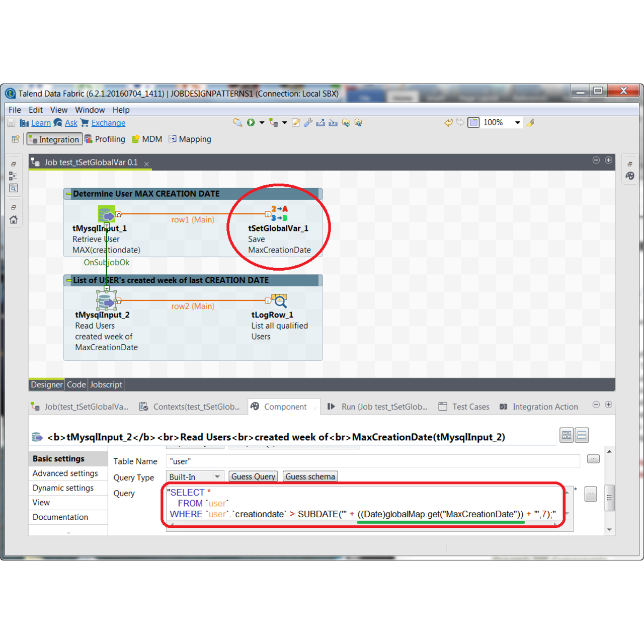Select the tLogRow_1 component icon
The width and height of the screenshot is (644, 644).
coord(279,300)
